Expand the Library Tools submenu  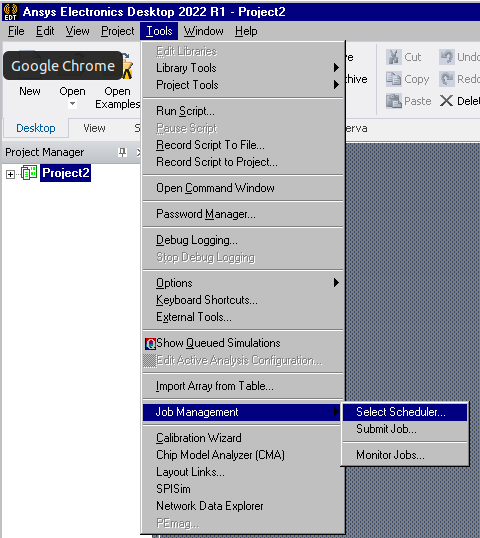pos(243,68)
